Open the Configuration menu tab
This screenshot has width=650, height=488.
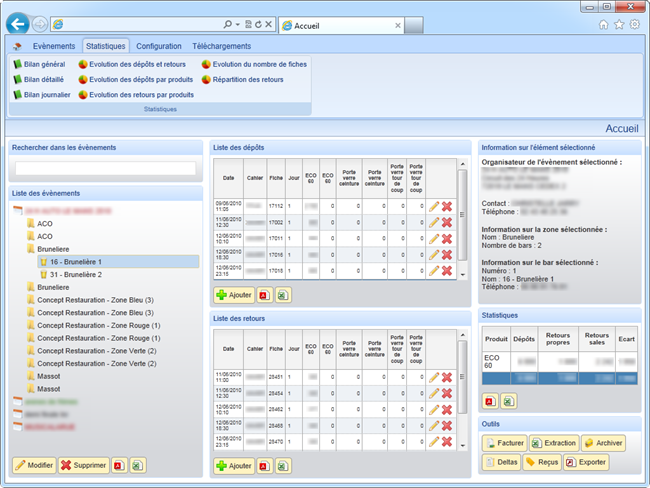click(x=159, y=45)
